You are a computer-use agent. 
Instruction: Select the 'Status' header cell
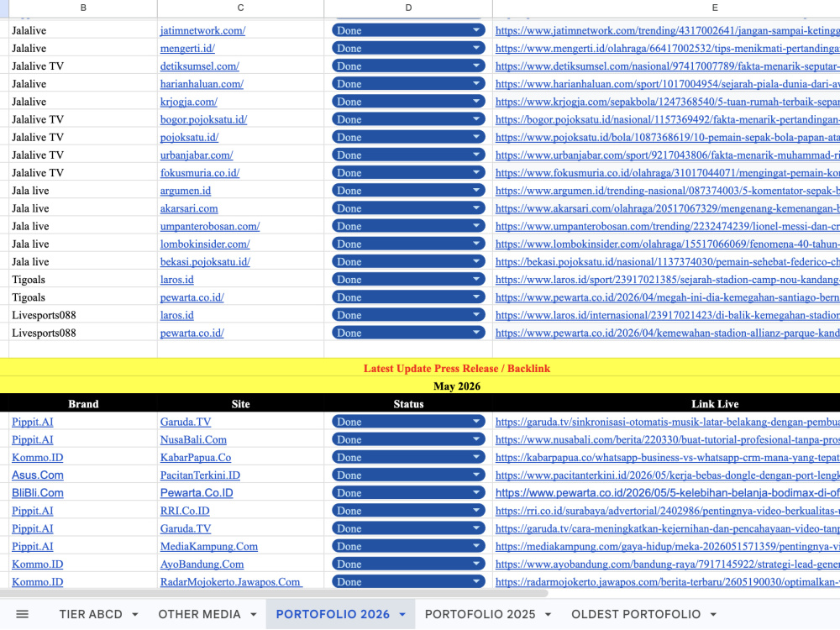[408, 403]
